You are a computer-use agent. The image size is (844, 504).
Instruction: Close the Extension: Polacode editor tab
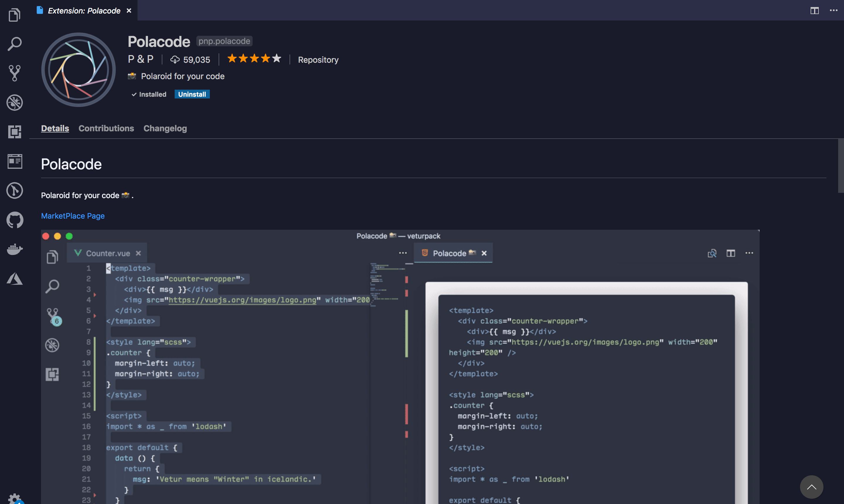click(x=128, y=11)
